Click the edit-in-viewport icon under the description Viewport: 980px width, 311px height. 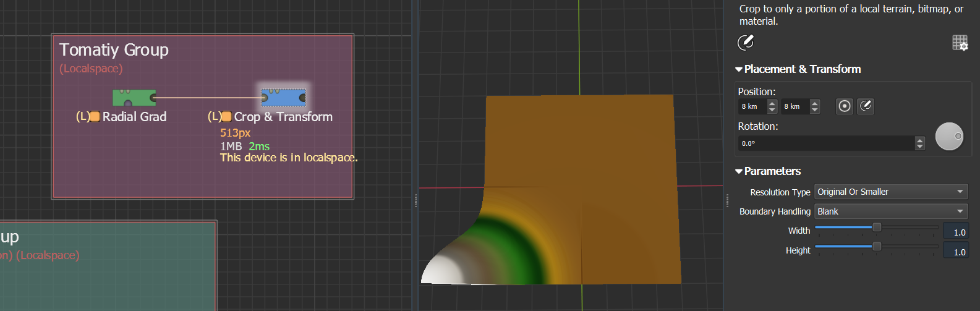click(x=746, y=42)
